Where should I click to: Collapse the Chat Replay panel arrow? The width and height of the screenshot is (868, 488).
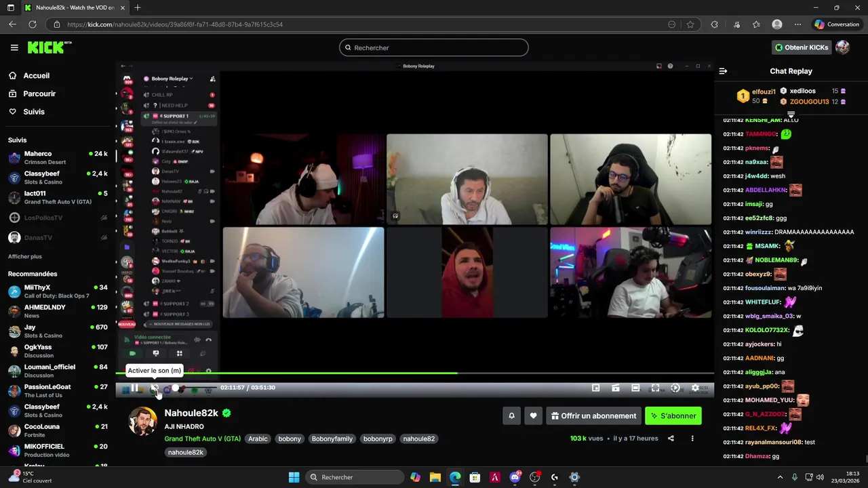click(723, 71)
